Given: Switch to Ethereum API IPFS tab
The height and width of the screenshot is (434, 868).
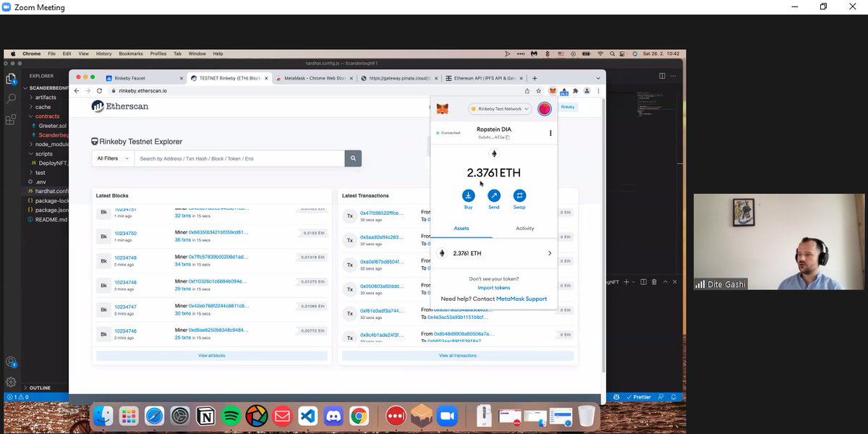Looking at the screenshot, I should (x=485, y=78).
